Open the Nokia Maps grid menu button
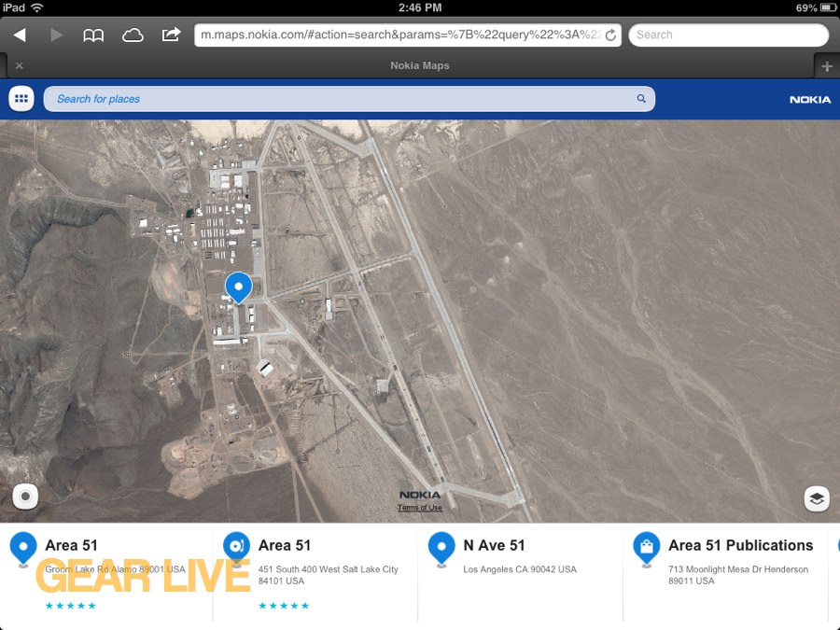 click(x=21, y=99)
